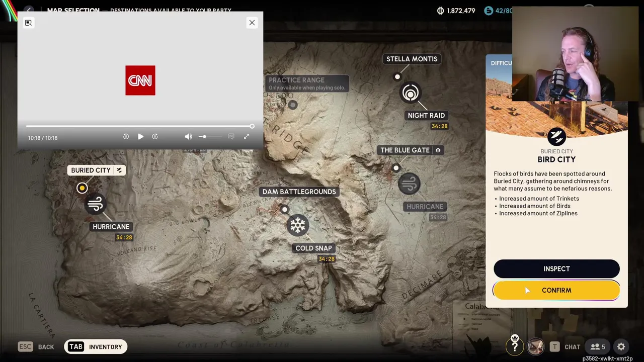This screenshot has width=644, height=362.
Task: Click the Practice Range location marker
Action: 293,105
